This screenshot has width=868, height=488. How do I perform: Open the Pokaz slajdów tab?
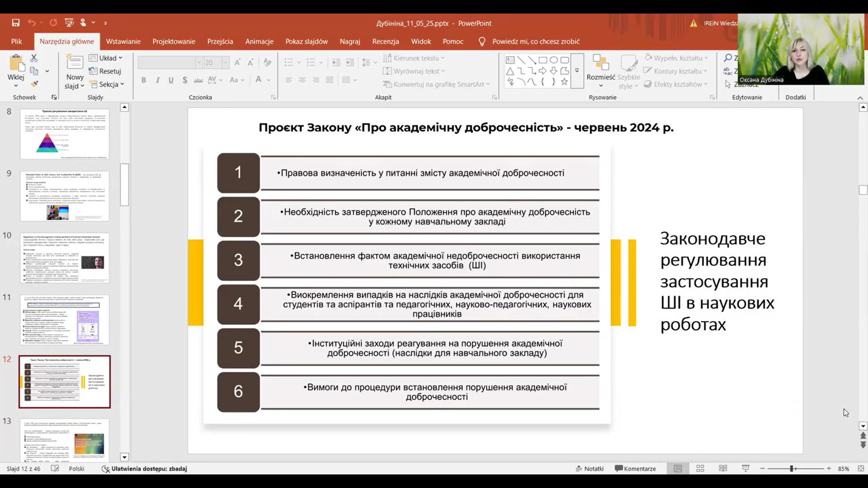tap(307, 41)
